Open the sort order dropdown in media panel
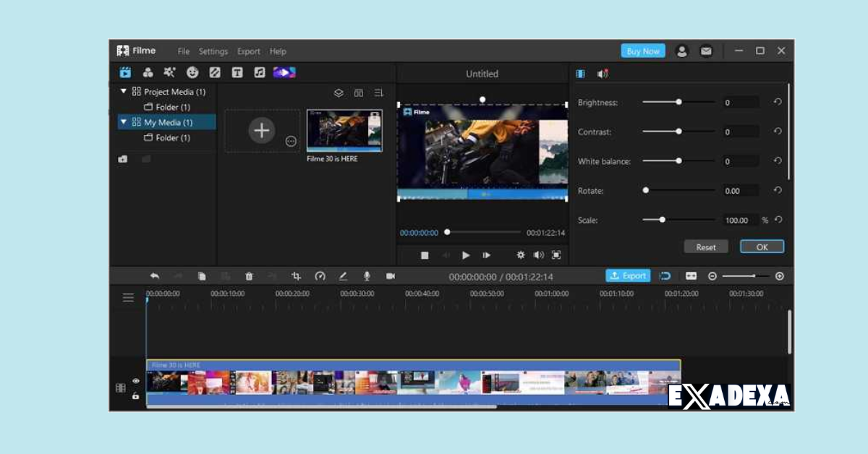The height and width of the screenshot is (454, 868). (378, 93)
